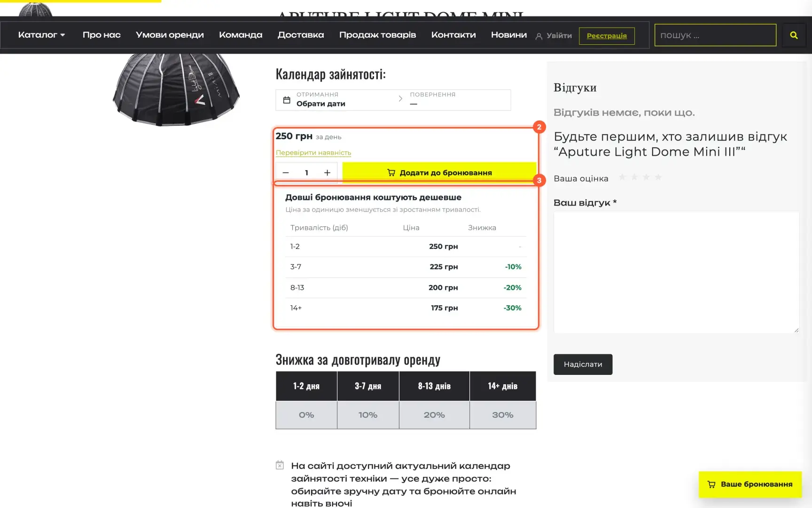Go to Умови оренди menu item

click(170, 35)
